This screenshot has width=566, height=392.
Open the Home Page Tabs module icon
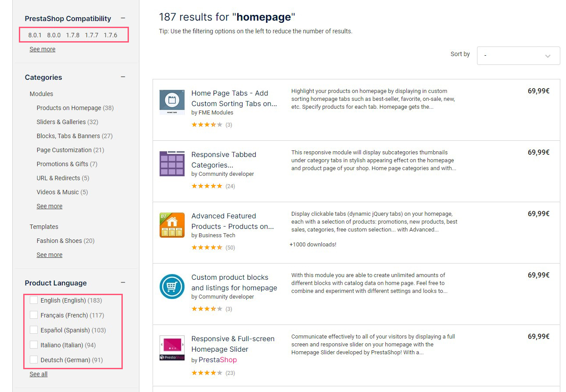(172, 102)
